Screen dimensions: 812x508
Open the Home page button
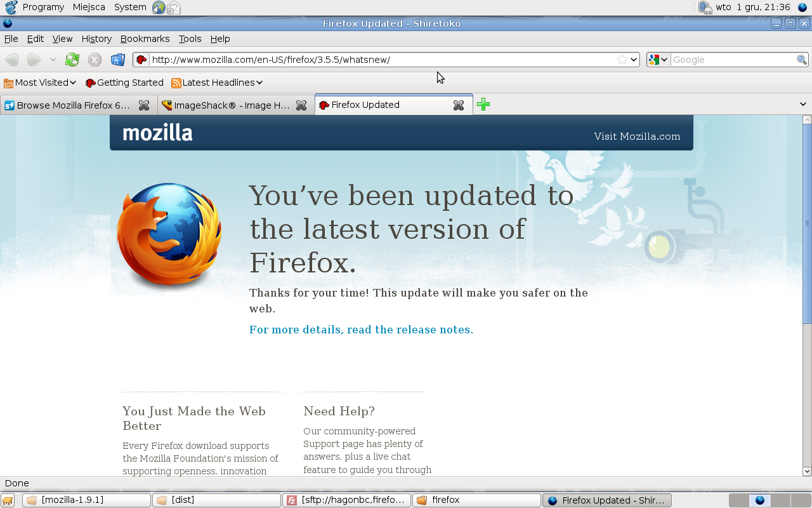(x=117, y=60)
